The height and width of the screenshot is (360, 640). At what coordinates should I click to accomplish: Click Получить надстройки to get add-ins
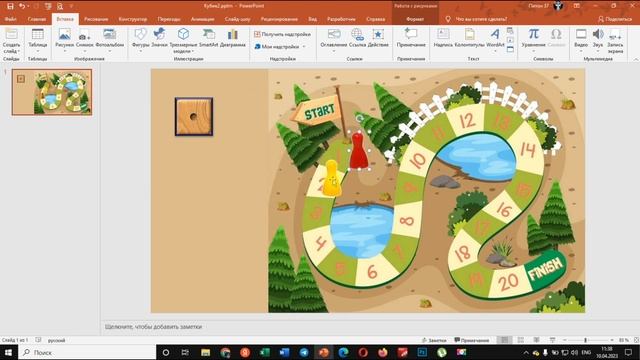[x=282, y=34]
